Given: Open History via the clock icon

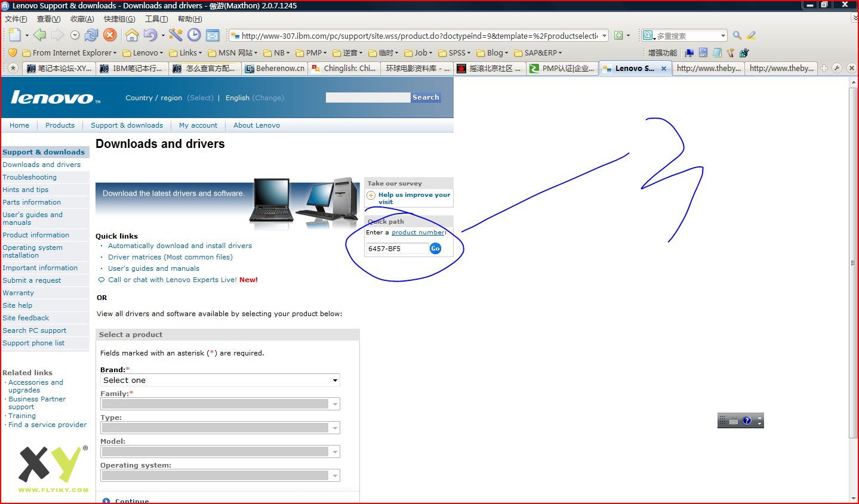Looking at the screenshot, I should click(x=194, y=35).
